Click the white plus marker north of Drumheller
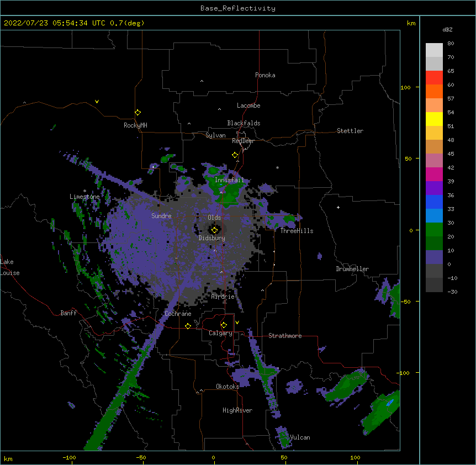476x465 pixels. (x=338, y=207)
